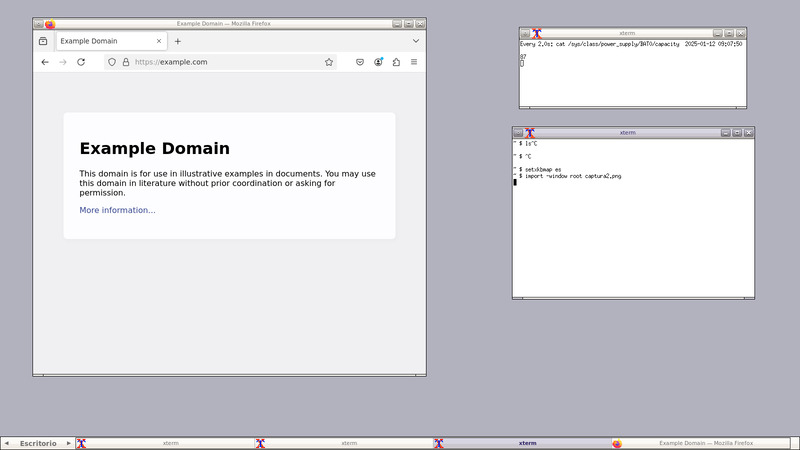The height and width of the screenshot is (450, 800).
Task: Click the next desktop arrow beside Escritorio
Action: (x=69, y=443)
